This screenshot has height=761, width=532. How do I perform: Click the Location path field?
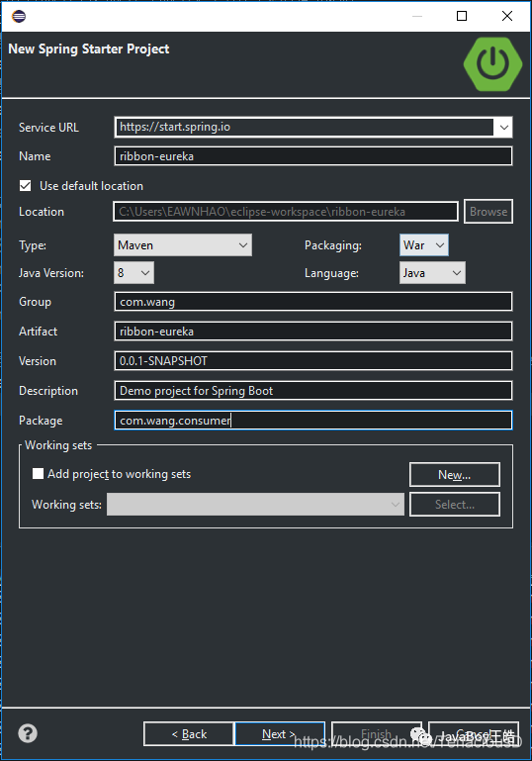point(286,212)
